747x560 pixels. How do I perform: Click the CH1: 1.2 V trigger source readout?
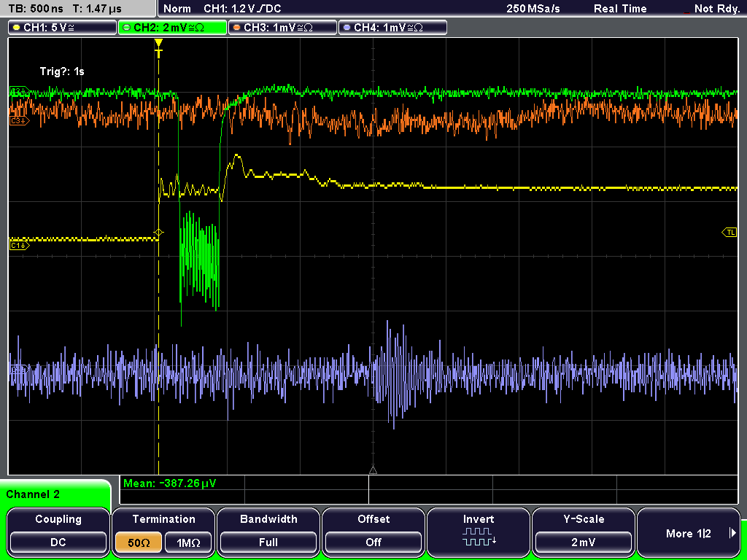point(242,9)
